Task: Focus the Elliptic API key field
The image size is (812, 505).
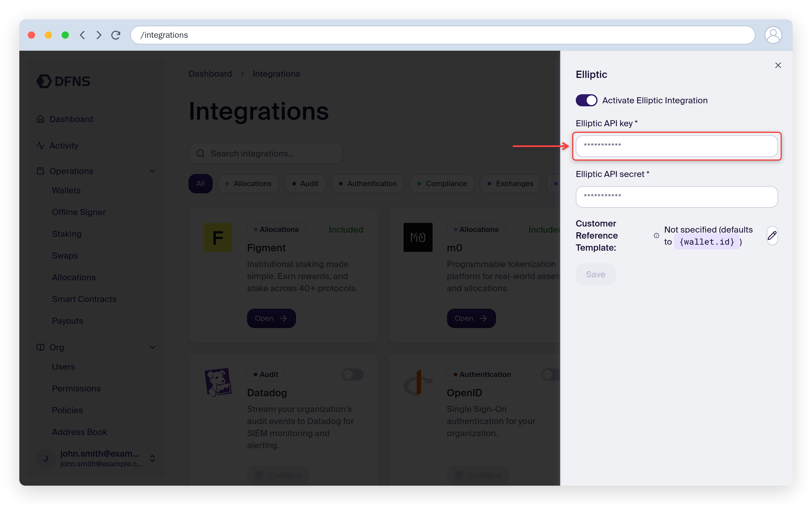Action: coord(676,146)
